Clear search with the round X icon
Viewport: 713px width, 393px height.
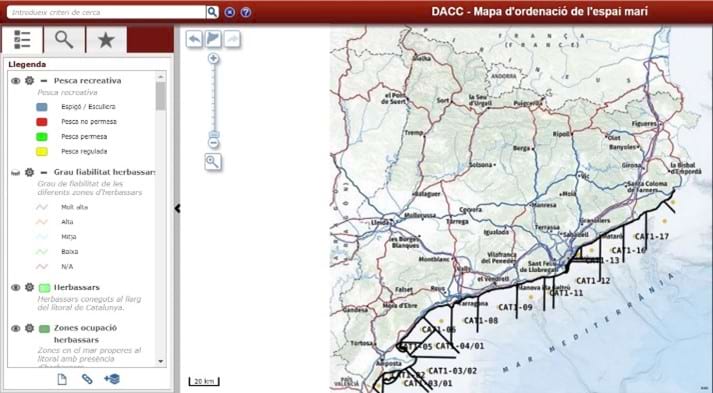[230, 12]
